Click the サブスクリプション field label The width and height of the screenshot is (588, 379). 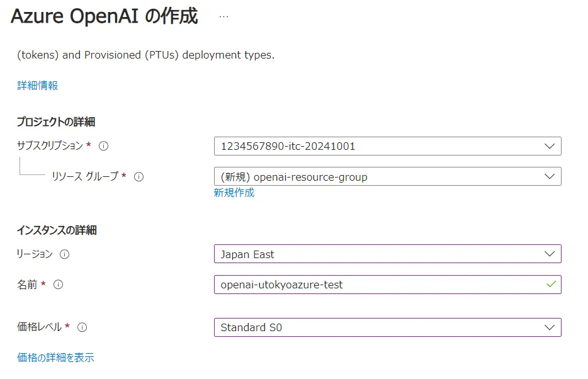coord(50,146)
